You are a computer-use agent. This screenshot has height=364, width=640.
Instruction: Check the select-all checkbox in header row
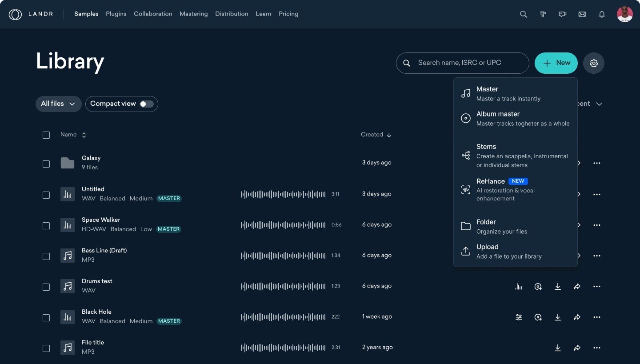click(x=46, y=135)
